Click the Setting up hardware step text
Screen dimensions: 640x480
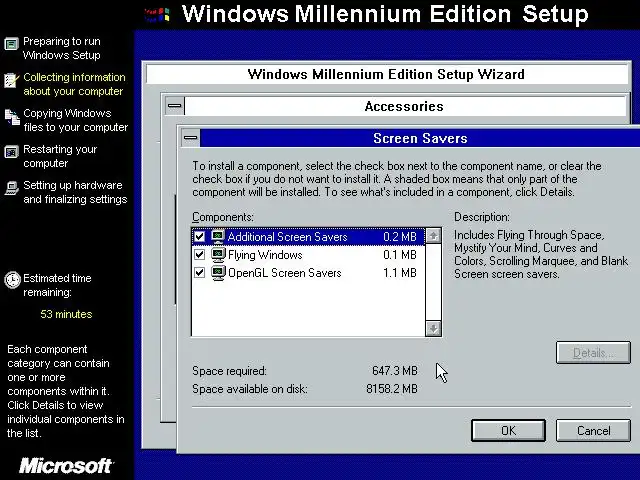coord(75,192)
